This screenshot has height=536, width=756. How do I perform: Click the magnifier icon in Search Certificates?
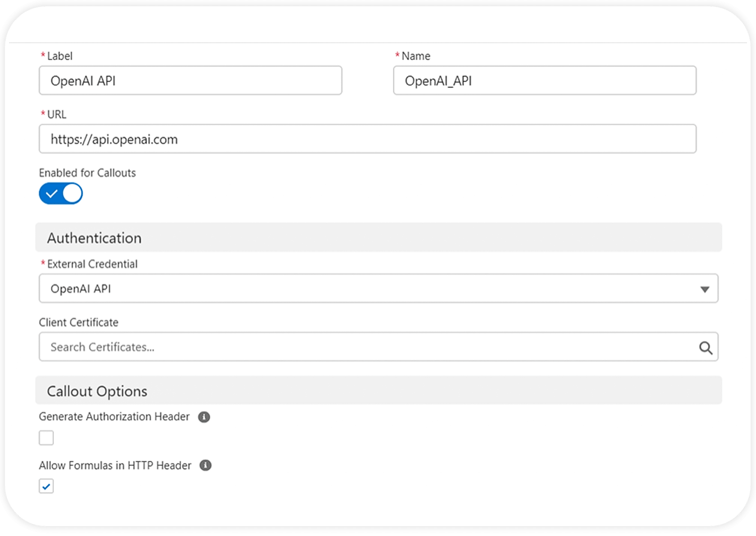705,347
